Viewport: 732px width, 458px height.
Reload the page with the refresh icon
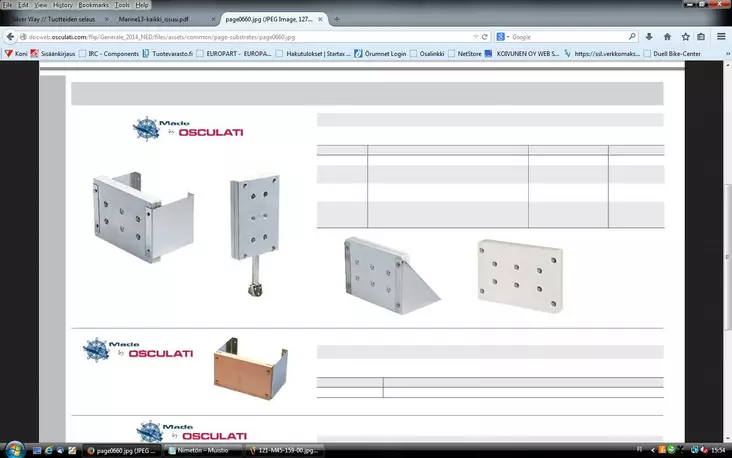pyautogui.click(x=485, y=37)
